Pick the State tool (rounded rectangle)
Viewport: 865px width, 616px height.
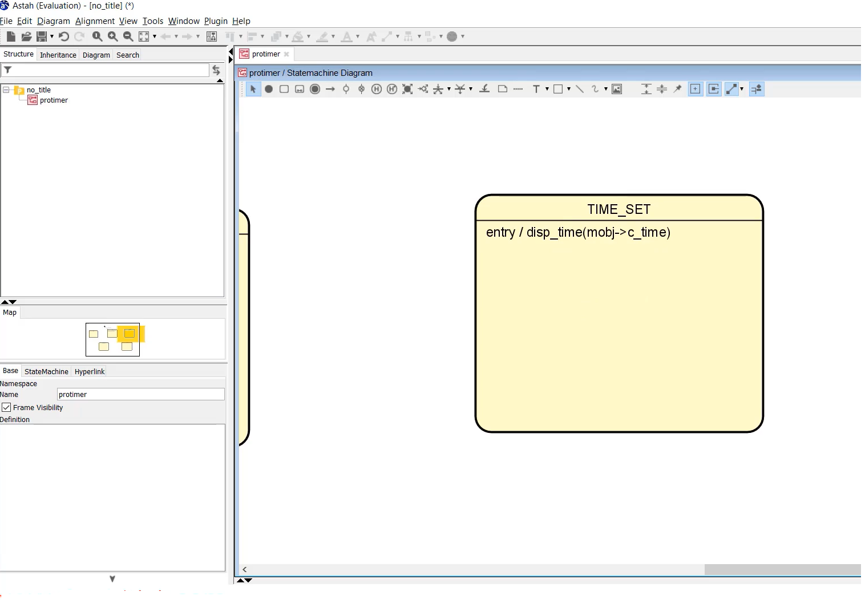tap(284, 89)
